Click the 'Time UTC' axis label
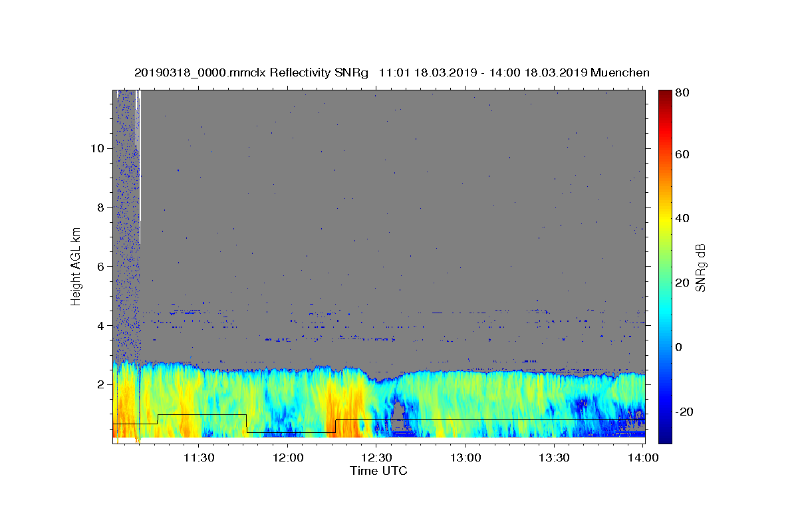Image resolution: width=798 pixels, height=532 pixels. pos(378,471)
